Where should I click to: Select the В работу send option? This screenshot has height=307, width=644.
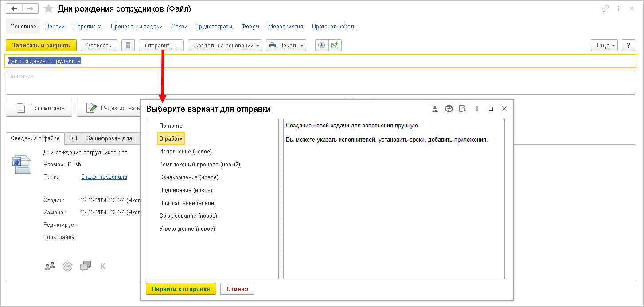coord(171,139)
